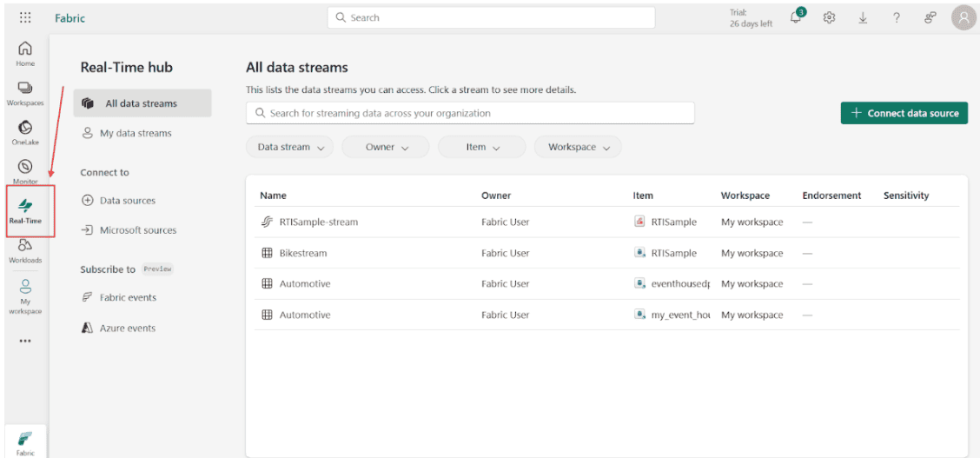Open the app launcher waffle icon
Screen dimensions: 980x458
(x=25, y=17)
